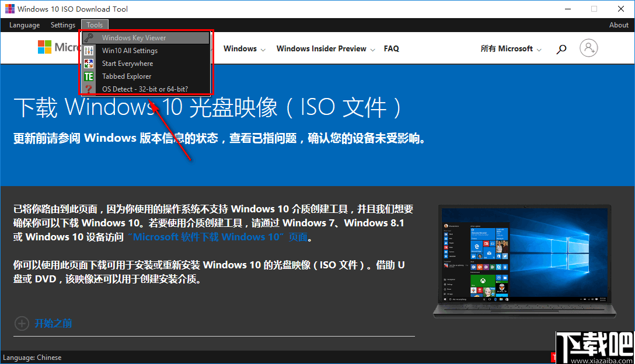Click the search magnifier icon
The height and width of the screenshot is (364, 635).
pos(561,49)
